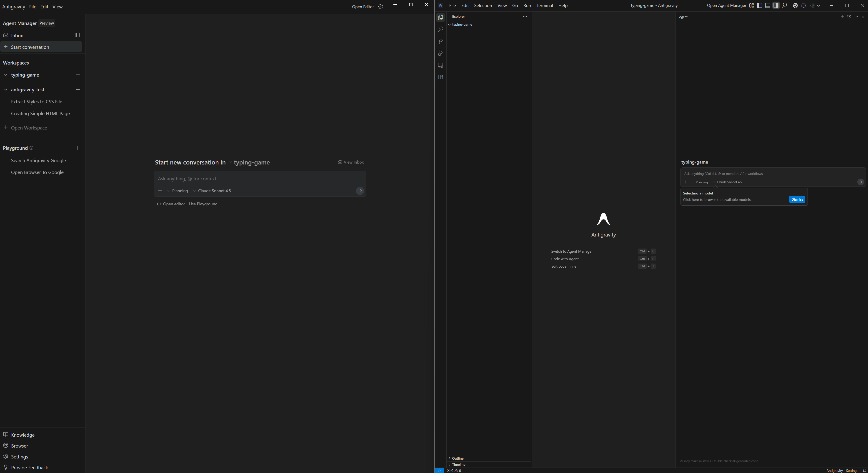Expand the Outline section in Explorer
This screenshot has width=868, height=473.
457,458
